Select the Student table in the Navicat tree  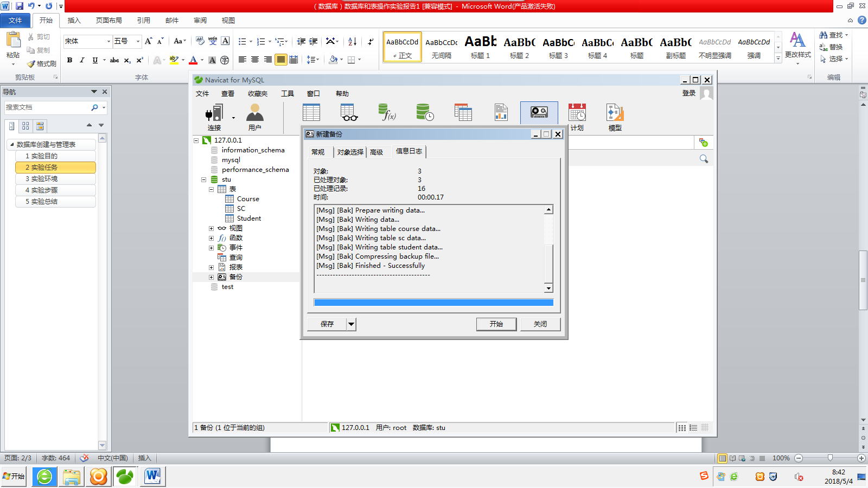pyautogui.click(x=248, y=219)
